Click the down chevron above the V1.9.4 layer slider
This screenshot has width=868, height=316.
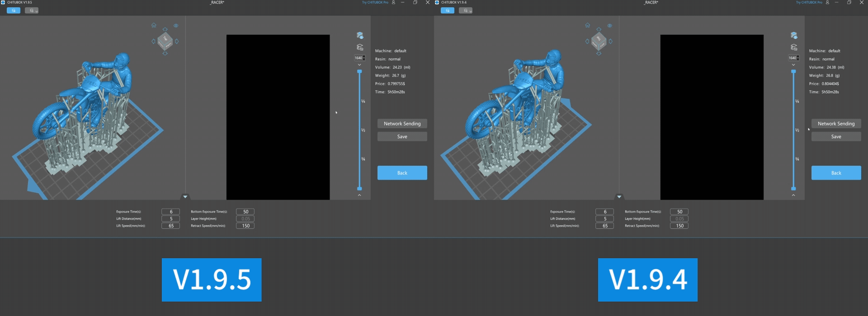[x=793, y=65]
